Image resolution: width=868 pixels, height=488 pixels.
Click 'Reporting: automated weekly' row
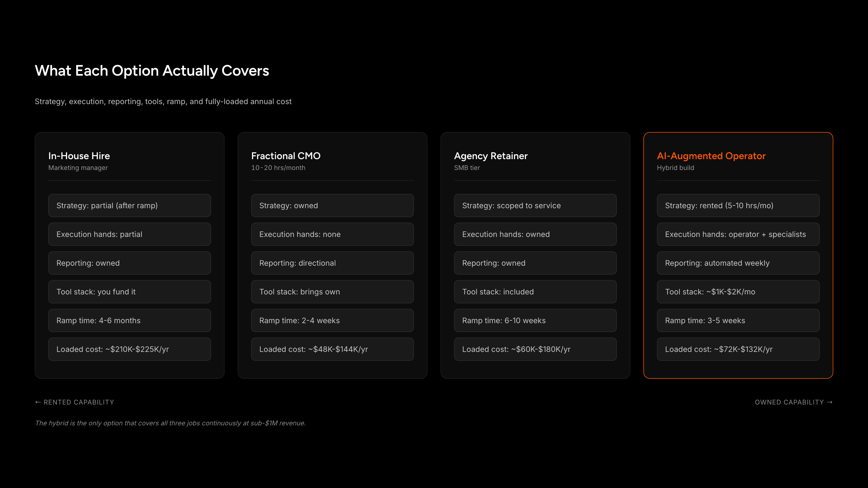point(738,263)
